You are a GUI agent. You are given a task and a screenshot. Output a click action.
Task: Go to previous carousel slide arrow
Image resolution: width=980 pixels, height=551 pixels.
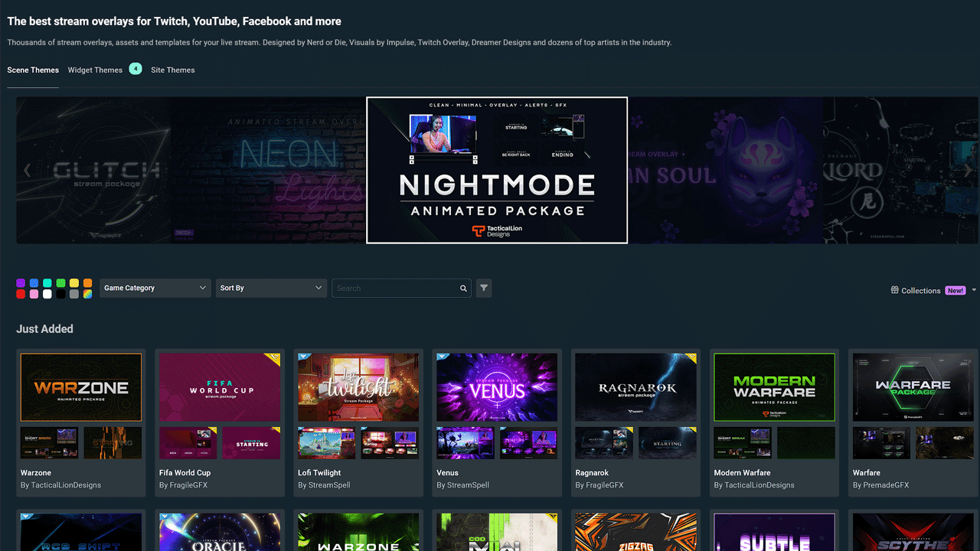pyautogui.click(x=28, y=170)
